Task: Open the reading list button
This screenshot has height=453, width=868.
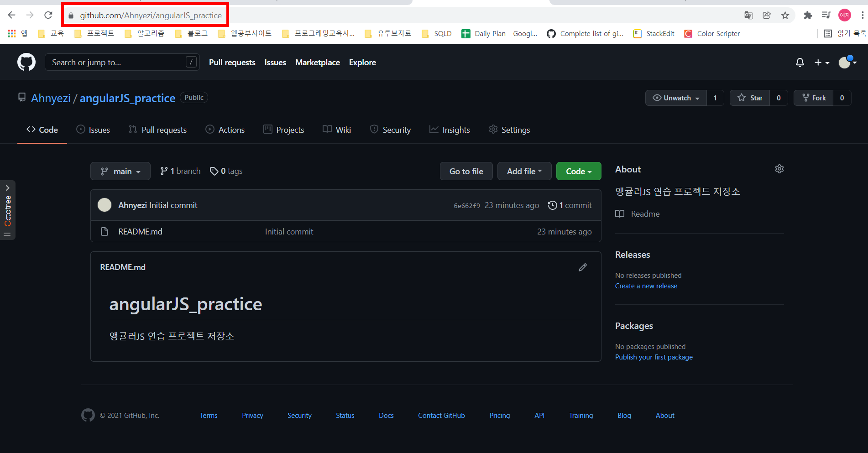Action: [x=845, y=33]
